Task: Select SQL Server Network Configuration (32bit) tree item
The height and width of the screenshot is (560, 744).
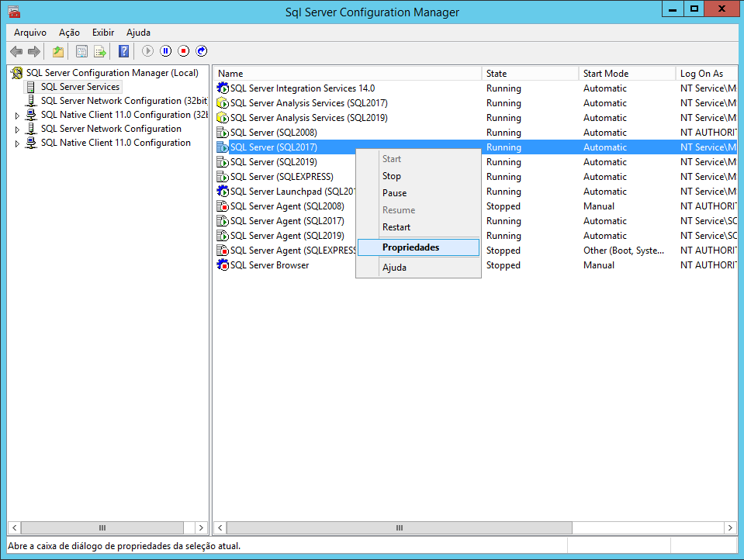Action: pos(125,101)
